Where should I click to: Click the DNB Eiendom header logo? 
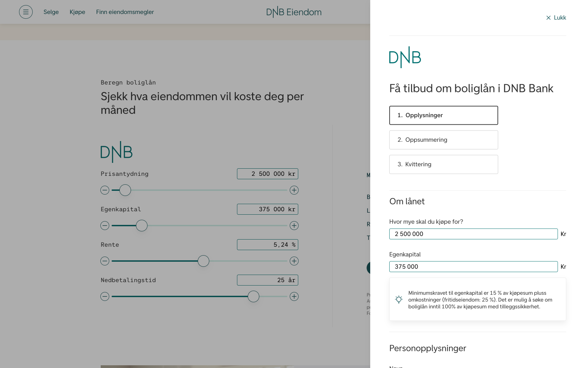(294, 12)
